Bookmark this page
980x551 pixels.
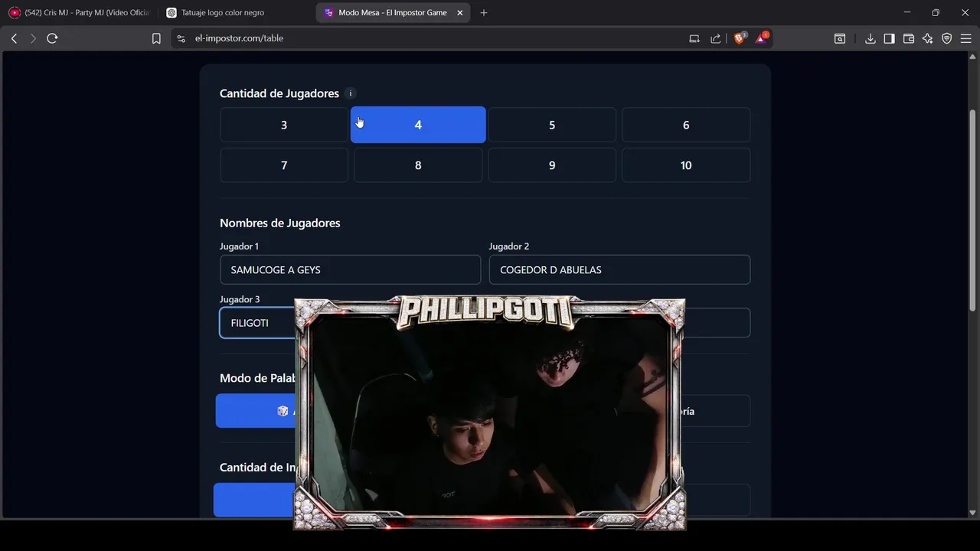[156, 38]
